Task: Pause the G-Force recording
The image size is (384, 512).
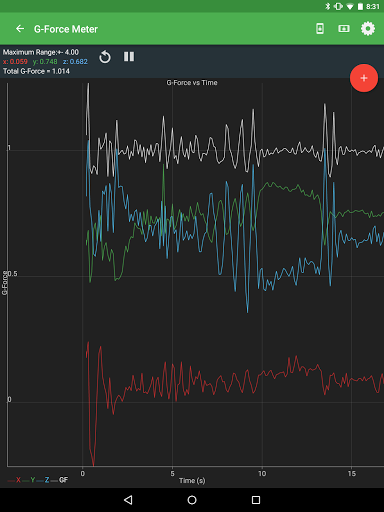Action: tap(129, 57)
